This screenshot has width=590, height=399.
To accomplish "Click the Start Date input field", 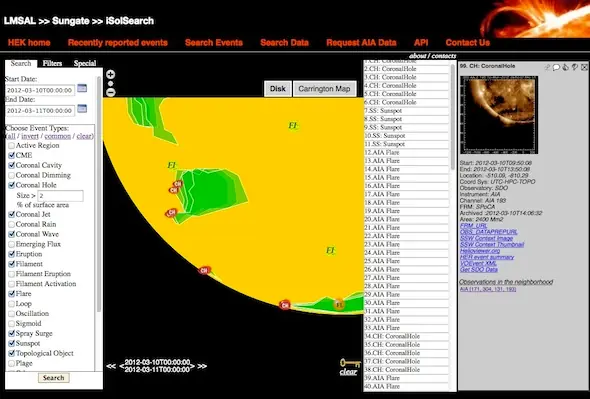I will (40, 90).
